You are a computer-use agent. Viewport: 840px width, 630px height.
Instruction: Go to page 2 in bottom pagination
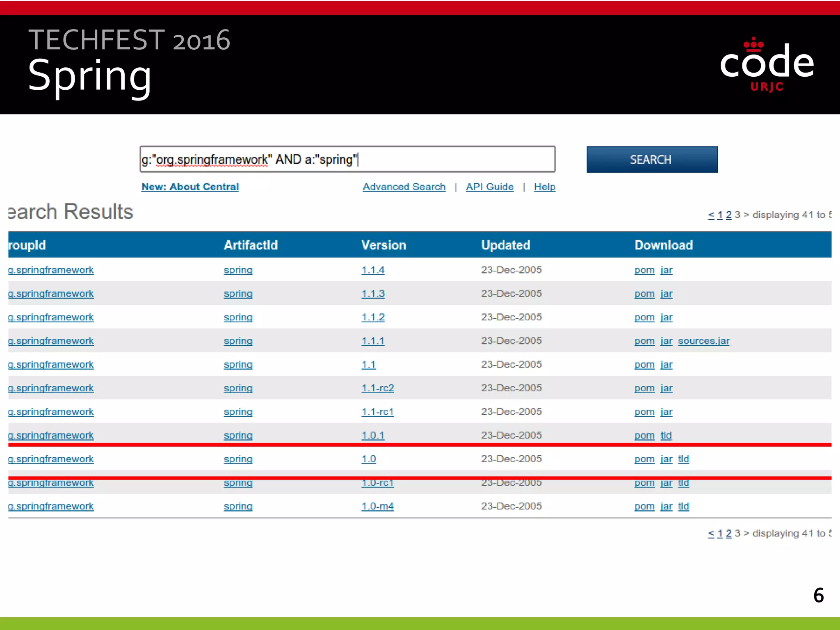[728, 534]
